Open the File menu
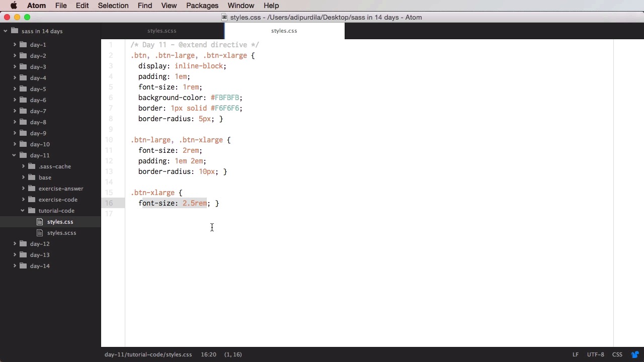The height and width of the screenshot is (362, 644). coord(61,6)
